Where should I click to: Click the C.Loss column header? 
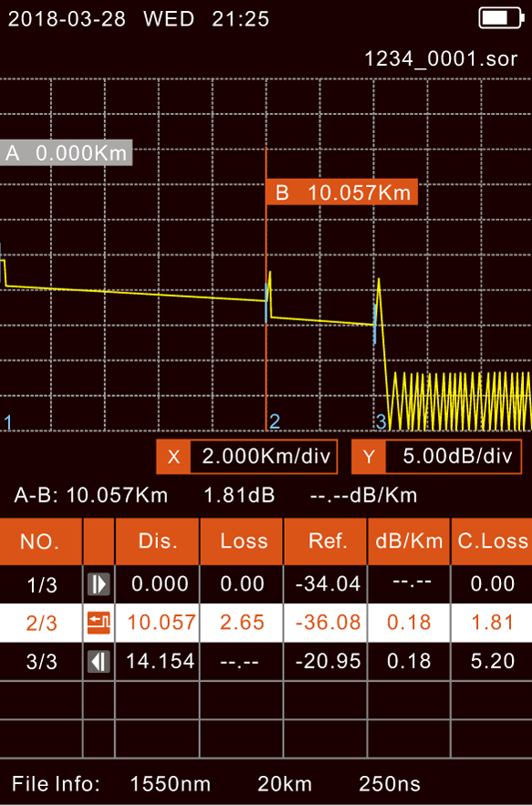(x=492, y=541)
